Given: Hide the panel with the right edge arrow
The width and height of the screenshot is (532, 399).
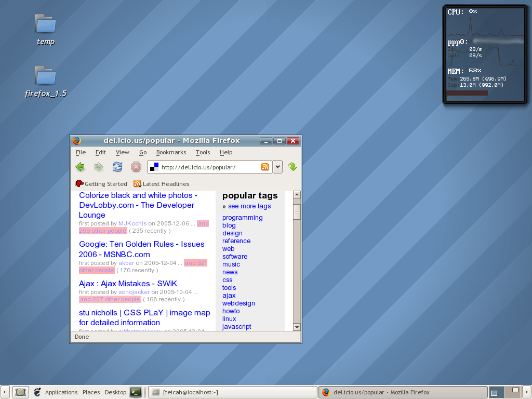Looking at the screenshot, I should coord(527,392).
